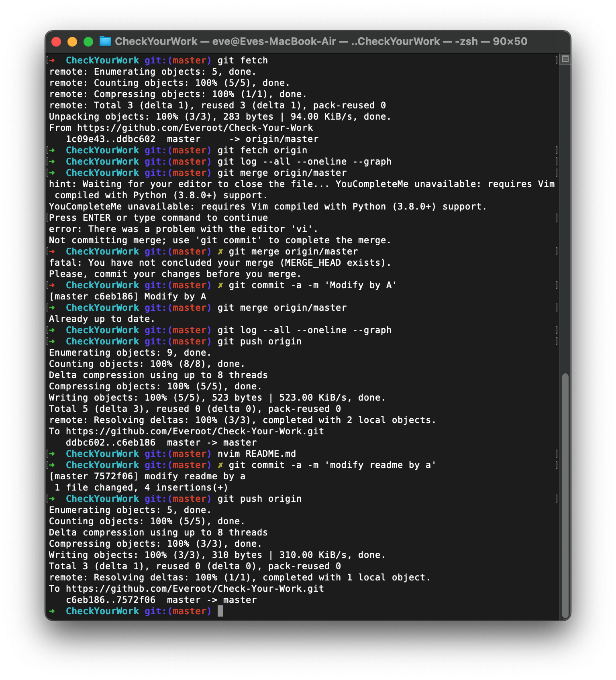Click '1 file changed, 4 insertions(+)' line
This screenshot has width=616, height=680.
click(141, 487)
